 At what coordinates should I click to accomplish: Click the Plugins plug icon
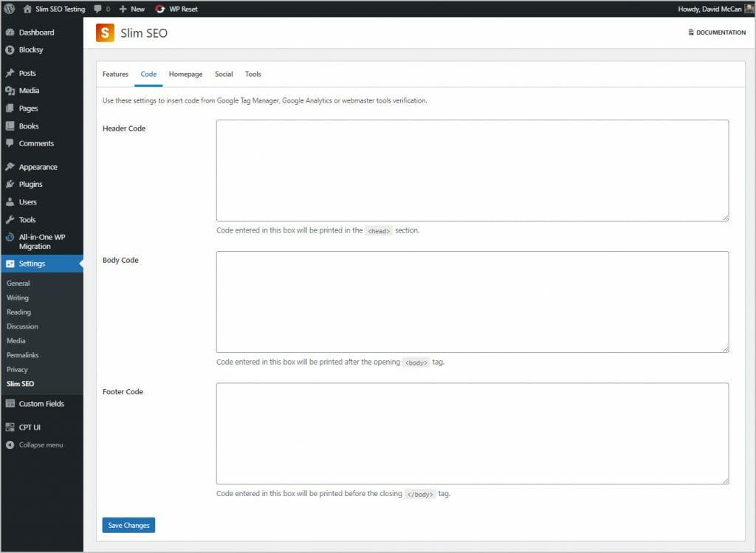(10, 184)
